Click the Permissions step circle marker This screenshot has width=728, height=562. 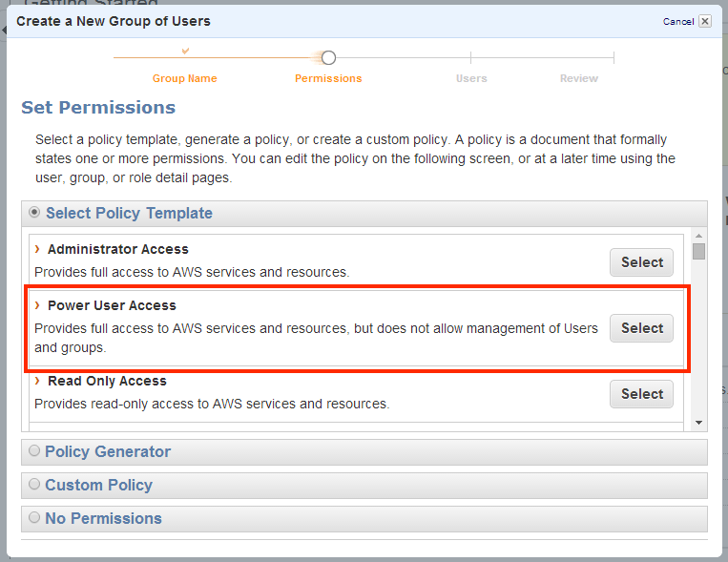pos(328,58)
